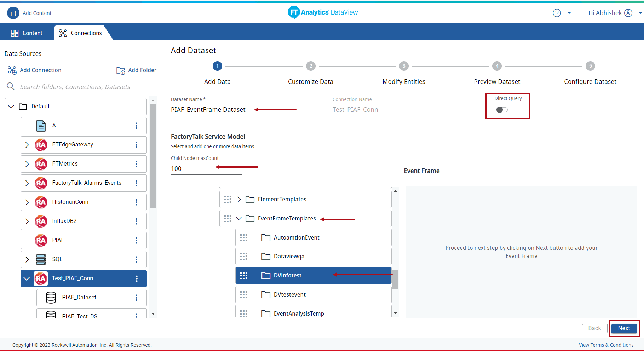Go to step 1 Add Data

click(x=217, y=66)
